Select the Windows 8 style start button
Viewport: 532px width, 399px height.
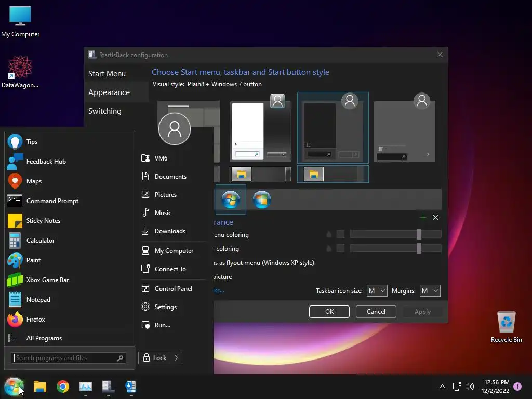coord(262,199)
